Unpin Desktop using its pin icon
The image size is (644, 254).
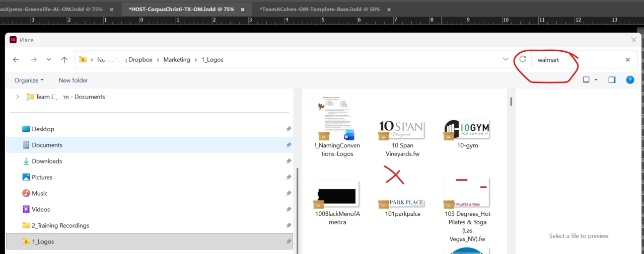289,129
